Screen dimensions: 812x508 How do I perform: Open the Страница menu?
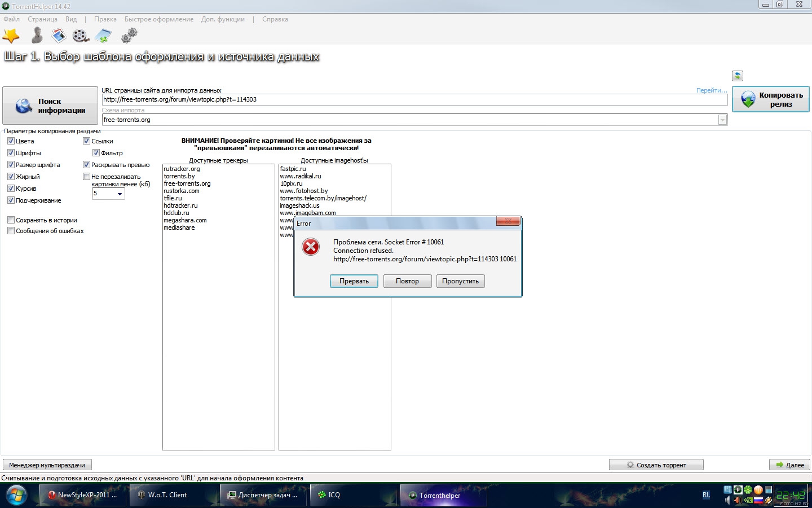coord(42,19)
